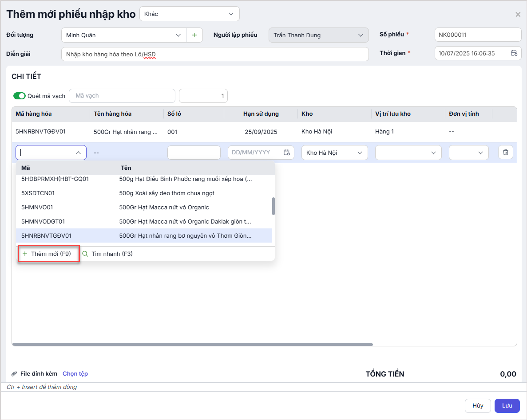Click the paperclip File đính kèm icon
The image size is (527, 420).
[14, 374]
